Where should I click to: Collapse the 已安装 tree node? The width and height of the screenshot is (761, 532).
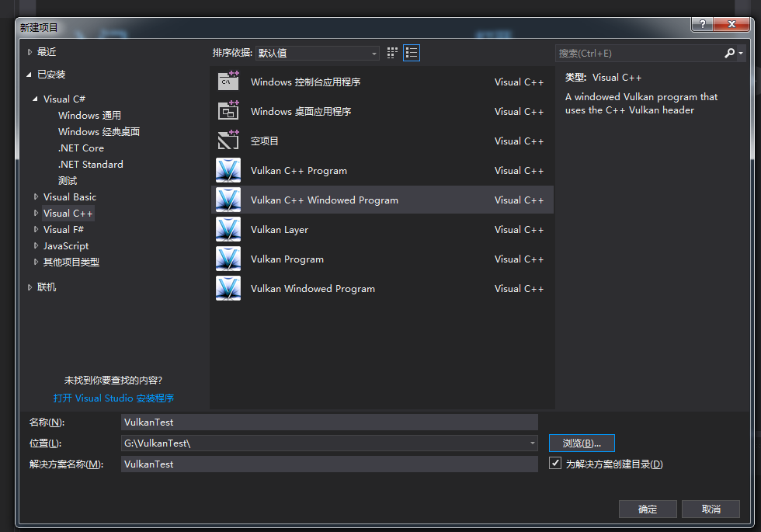tap(30, 75)
